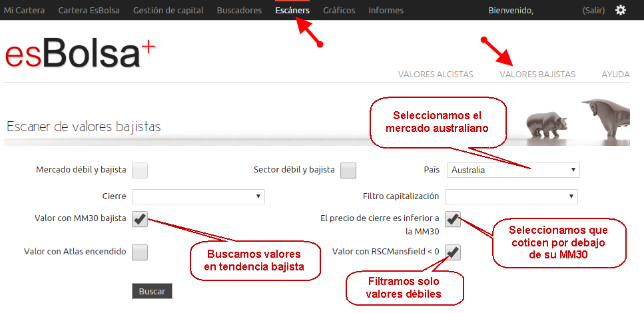This screenshot has width=644, height=313.
Task: Enable 'Valor con Atlas encendido' checkbox
Action: (x=140, y=252)
